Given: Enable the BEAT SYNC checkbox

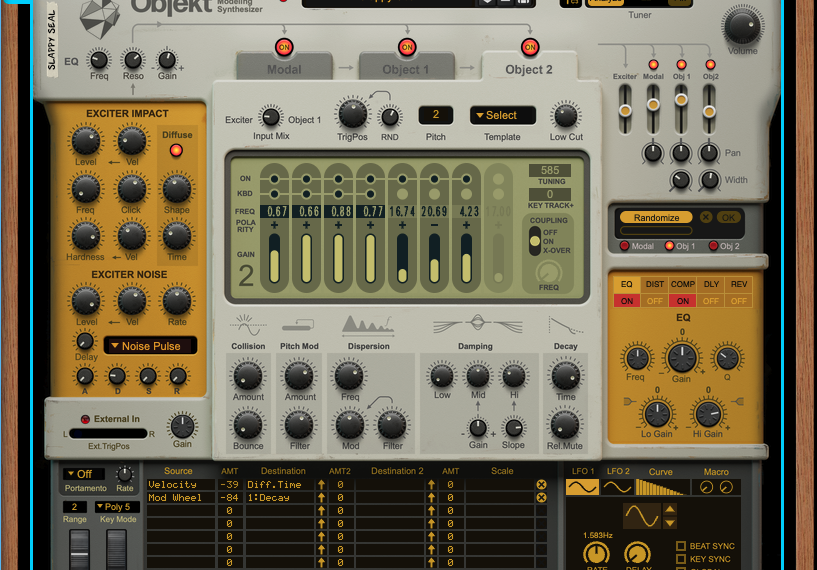Looking at the screenshot, I should coord(680,546).
